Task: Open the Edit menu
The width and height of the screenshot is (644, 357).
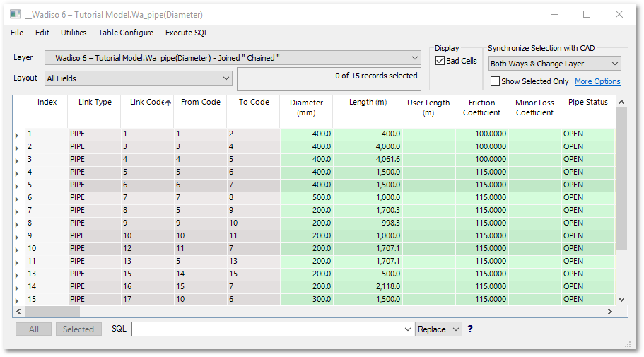Action: pyautogui.click(x=42, y=33)
